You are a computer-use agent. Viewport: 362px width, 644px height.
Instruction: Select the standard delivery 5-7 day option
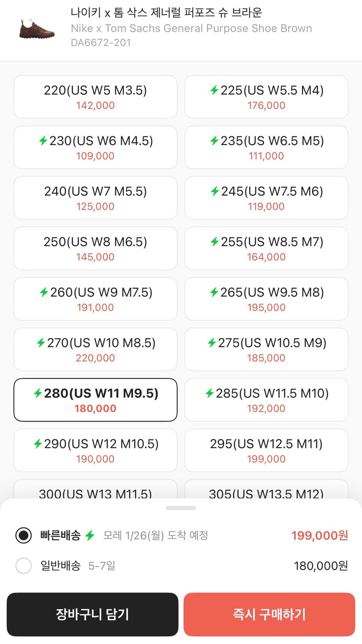pos(24,565)
